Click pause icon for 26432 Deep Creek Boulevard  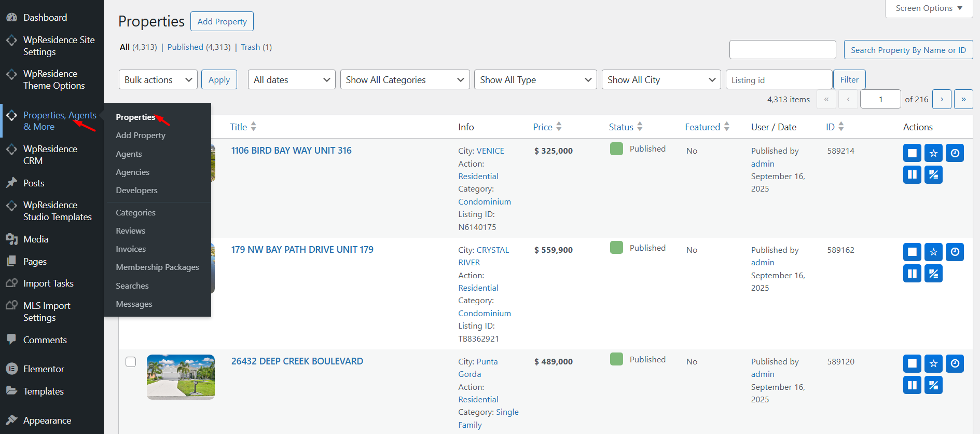pyautogui.click(x=912, y=385)
